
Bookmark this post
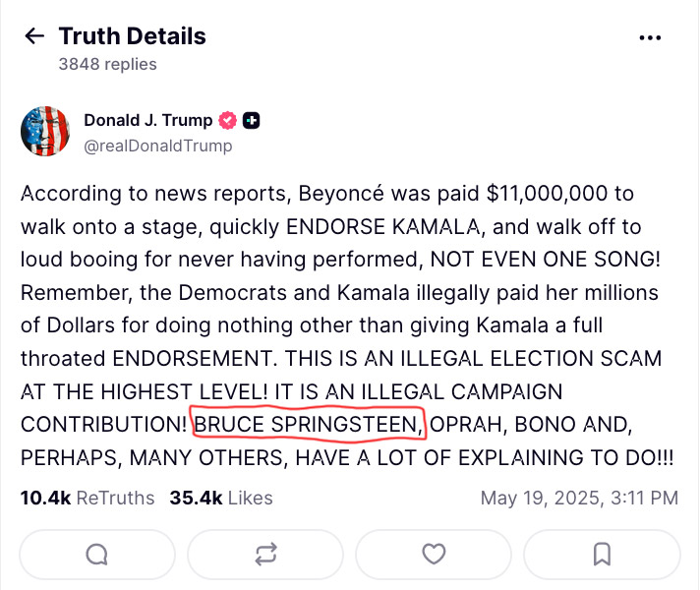tap(602, 555)
